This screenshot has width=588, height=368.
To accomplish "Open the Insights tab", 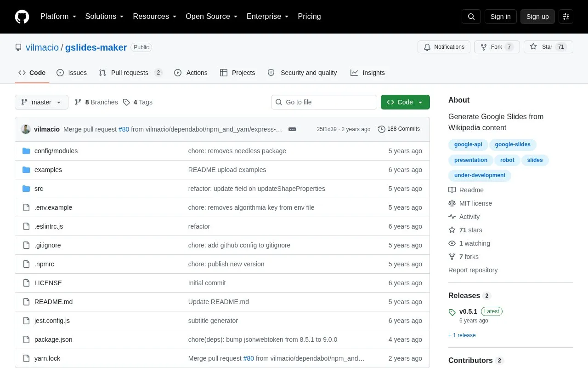I will click(x=367, y=73).
